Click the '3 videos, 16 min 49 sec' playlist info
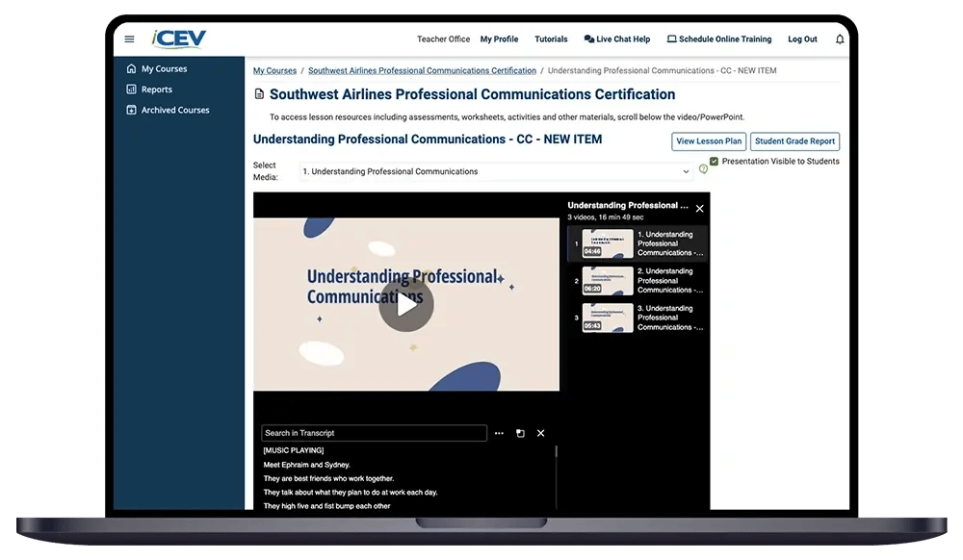 [605, 217]
